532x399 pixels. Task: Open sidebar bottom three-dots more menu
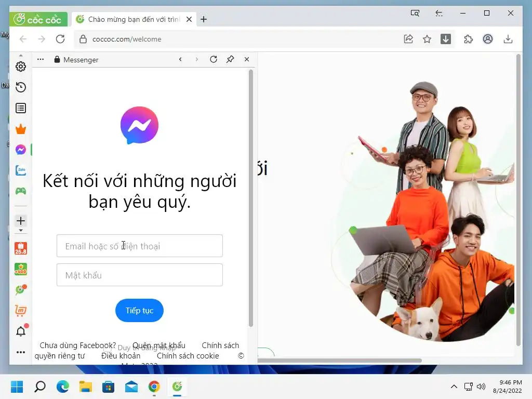[21, 352]
